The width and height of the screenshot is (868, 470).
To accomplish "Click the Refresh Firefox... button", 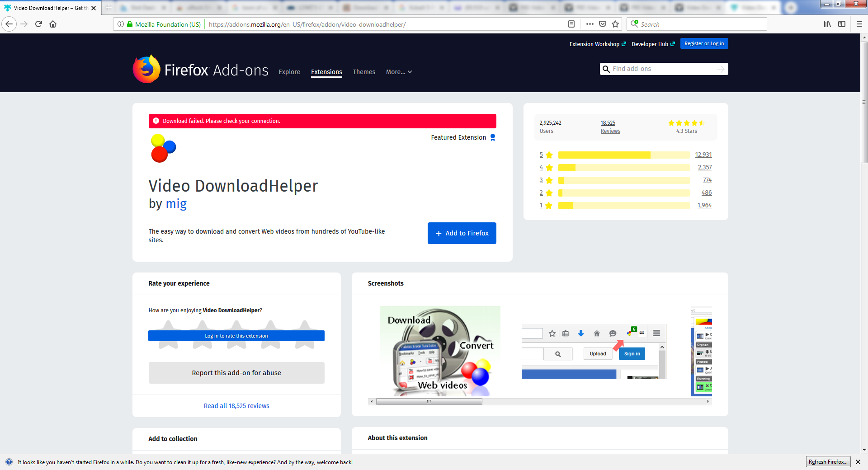I will pyautogui.click(x=828, y=462).
